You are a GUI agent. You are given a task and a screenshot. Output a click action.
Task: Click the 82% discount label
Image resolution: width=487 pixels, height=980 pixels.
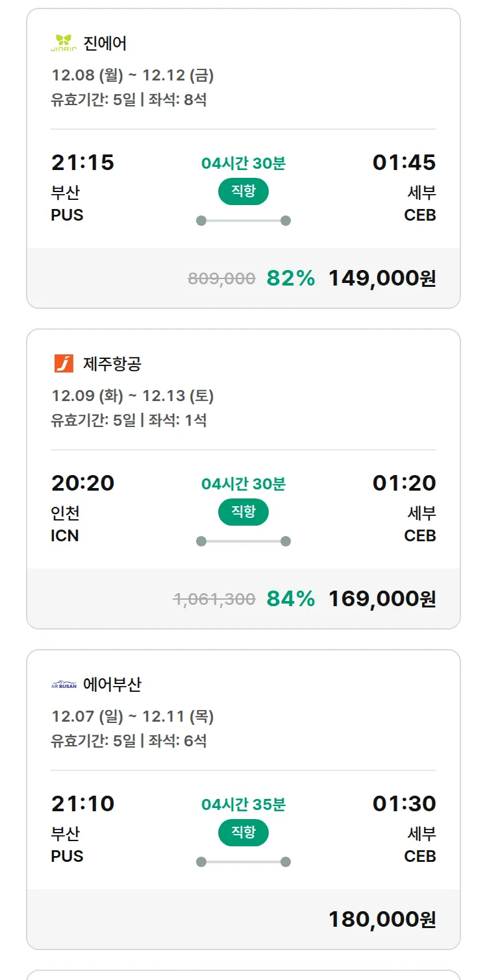[290, 278]
